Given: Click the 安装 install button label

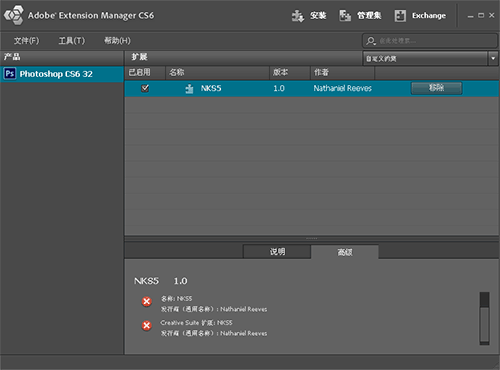Looking at the screenshot, I should coord(318,16).
